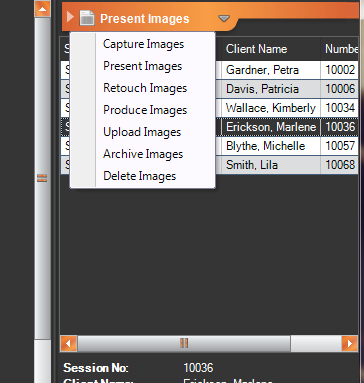Choose Present Images menu entry
The height and width of the screenshot is (383, 364).
click(143, 66)
